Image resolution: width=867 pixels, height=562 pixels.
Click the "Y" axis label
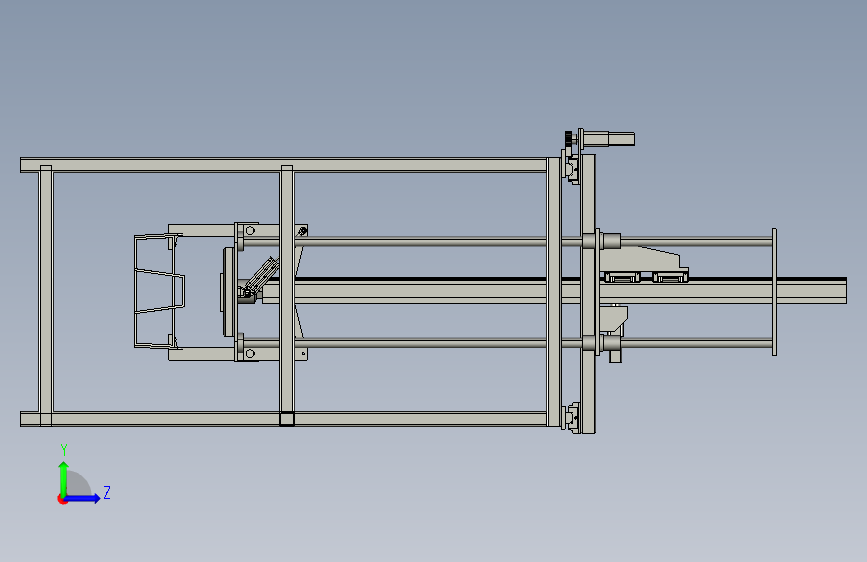coord(64,449)
